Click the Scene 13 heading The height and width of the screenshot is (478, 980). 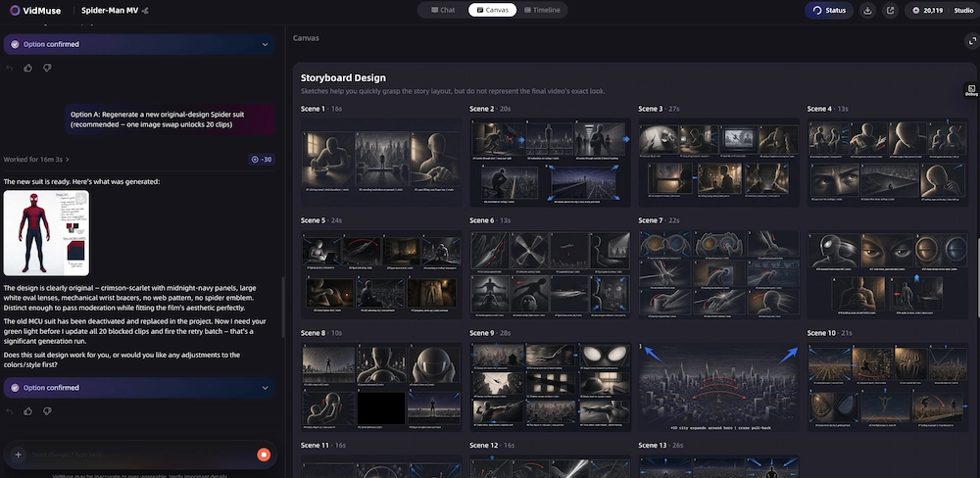(x=652, y=446)
